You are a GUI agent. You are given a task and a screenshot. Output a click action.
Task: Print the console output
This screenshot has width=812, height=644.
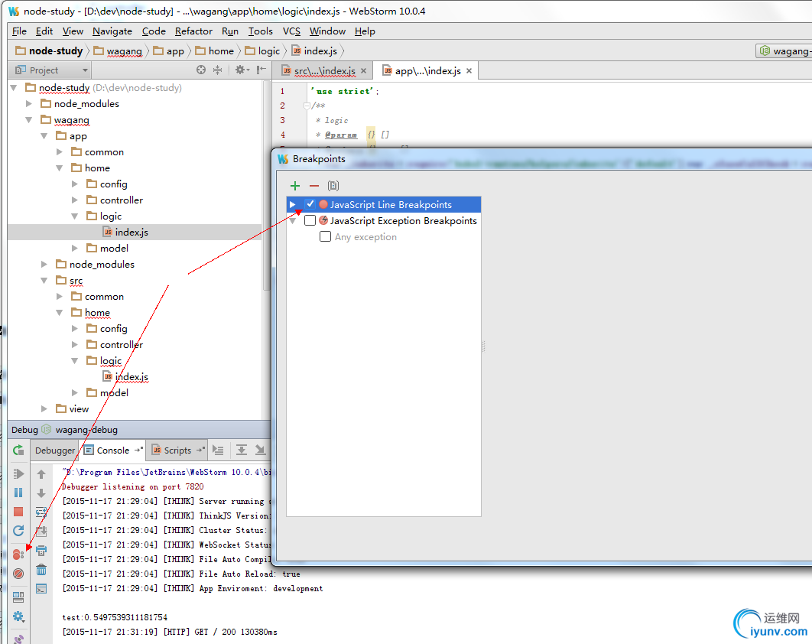41,551
